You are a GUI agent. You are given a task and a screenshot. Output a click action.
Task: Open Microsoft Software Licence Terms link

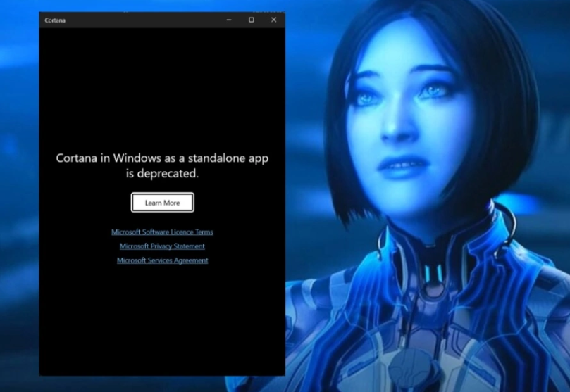(162, 232)
